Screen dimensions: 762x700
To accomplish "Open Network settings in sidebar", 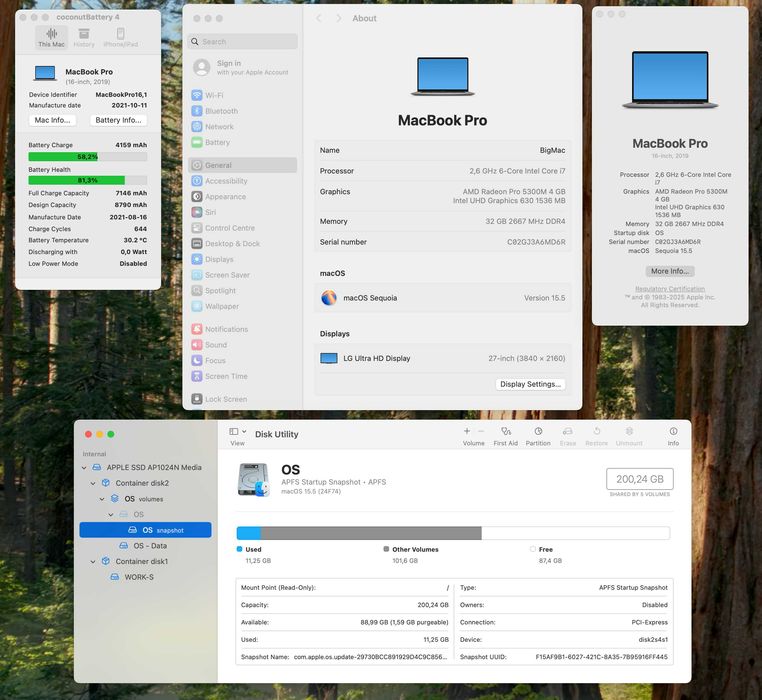I will (x=242, y=126).
